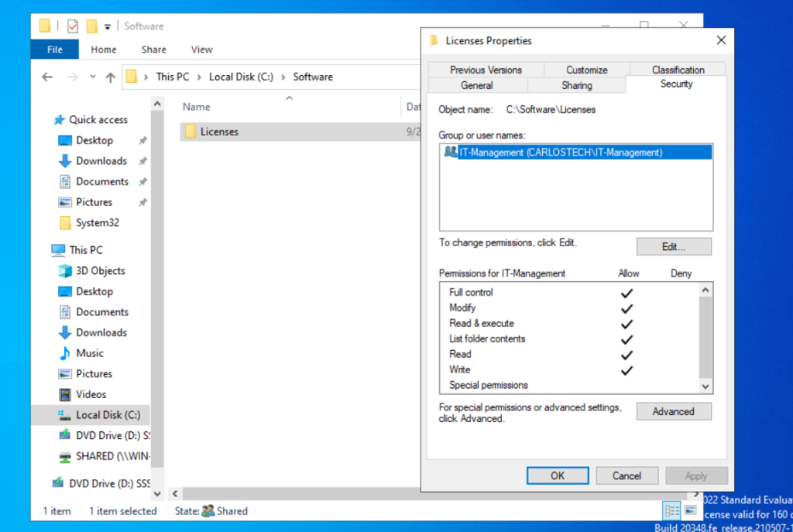
Task: Switch to the Sharing tab
Action: (576, 85)
